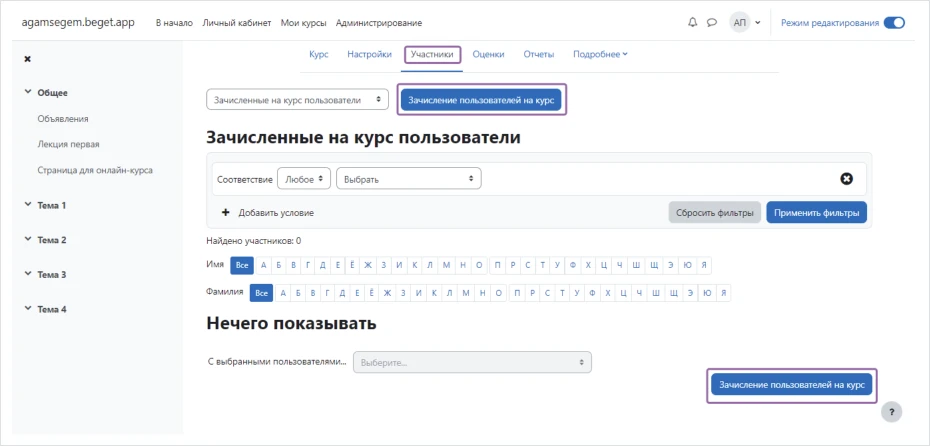The image size is (930, 446).
Task: Open Мои курсы in top navigation
Action: 304,23
